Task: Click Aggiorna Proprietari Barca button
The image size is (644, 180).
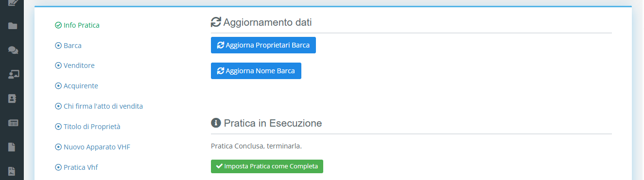Action: [x=263, y=45]
